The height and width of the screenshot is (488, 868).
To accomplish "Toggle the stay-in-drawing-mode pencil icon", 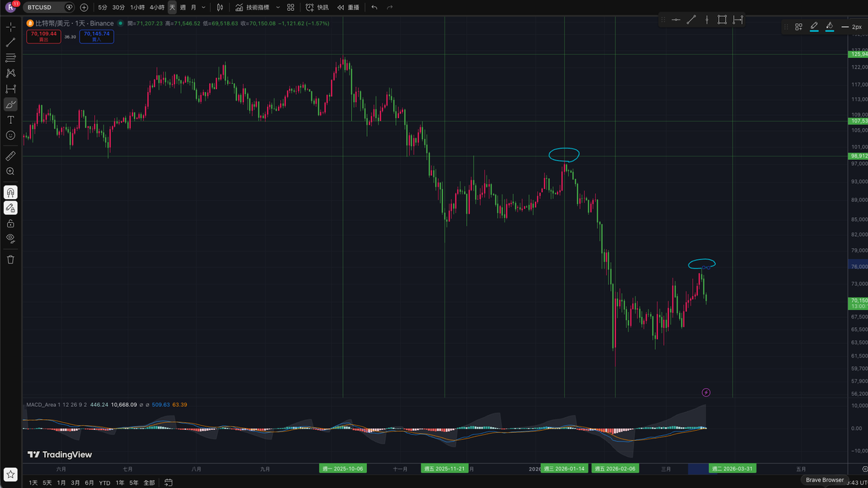I will coord(10,209).
